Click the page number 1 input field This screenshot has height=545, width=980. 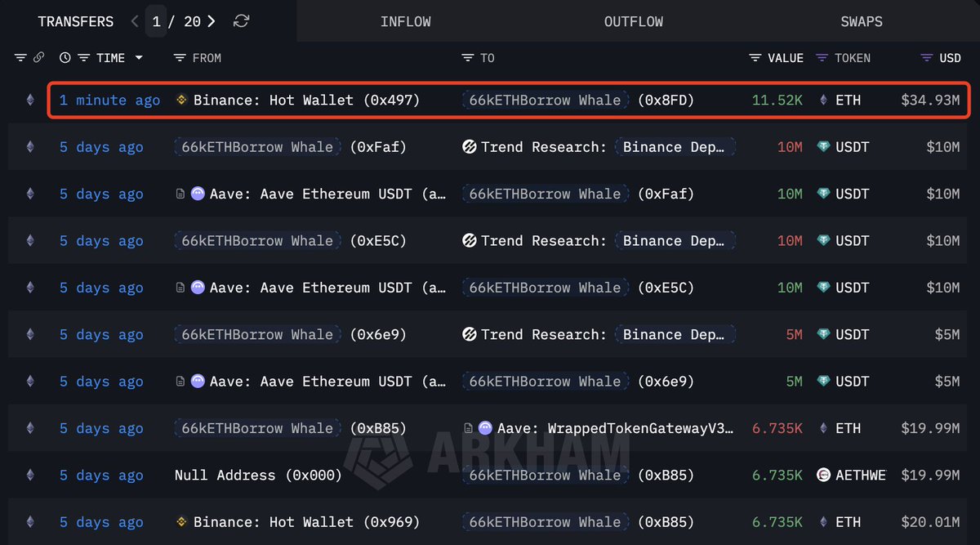[x=156, y=21]
